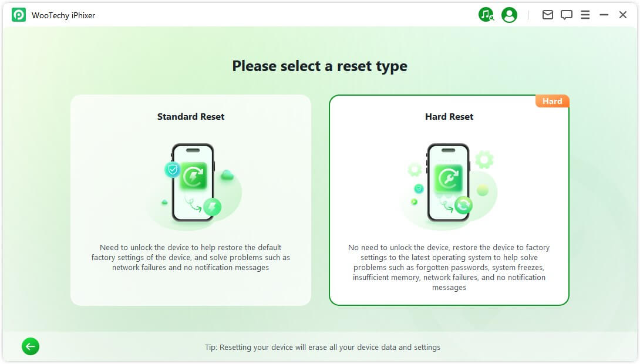
Task: Open the feedback chat bubble icon
Action: pos(566,15)
